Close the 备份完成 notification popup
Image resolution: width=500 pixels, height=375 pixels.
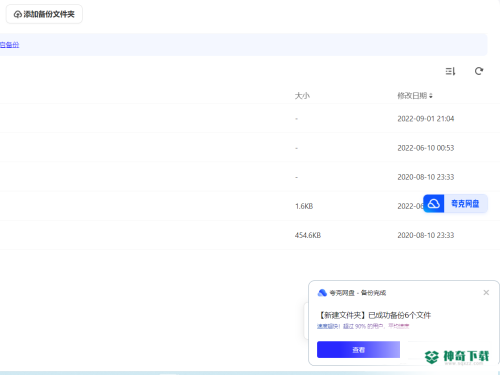486,292
